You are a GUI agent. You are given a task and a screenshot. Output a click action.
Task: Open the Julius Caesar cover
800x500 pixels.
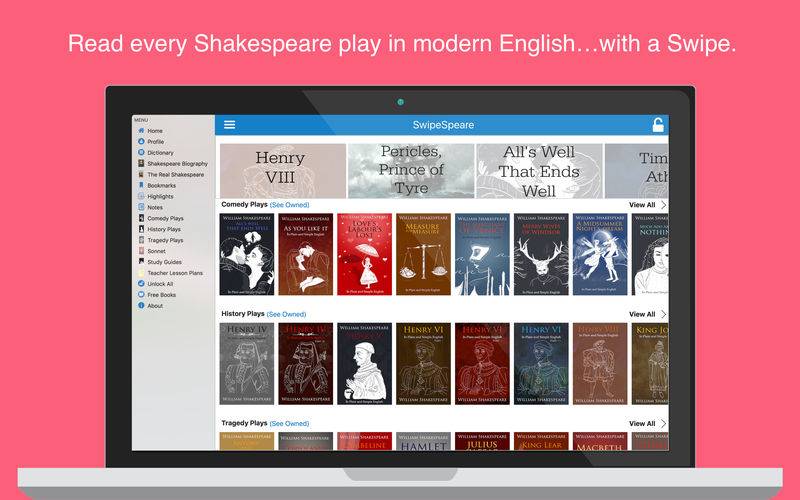tap(482, 441)
